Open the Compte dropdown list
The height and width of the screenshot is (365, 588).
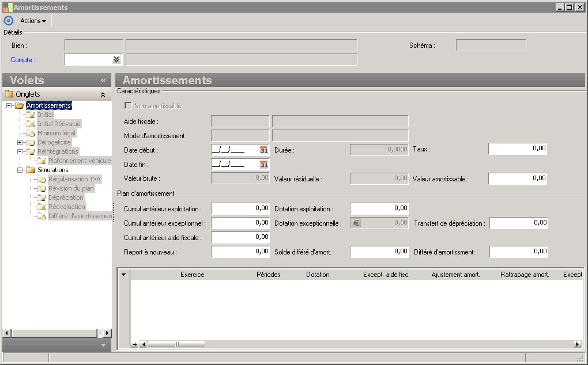pyautogui.click(x=116, y=59)
